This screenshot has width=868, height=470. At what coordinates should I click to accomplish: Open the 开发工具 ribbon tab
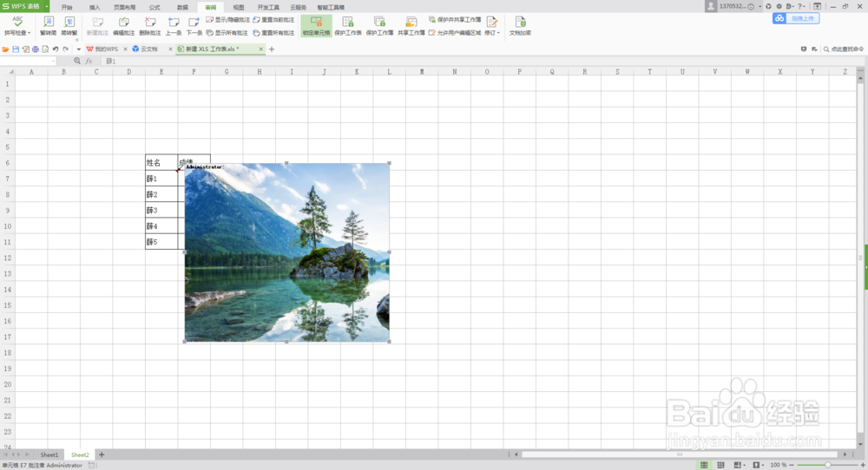(268, 7)
